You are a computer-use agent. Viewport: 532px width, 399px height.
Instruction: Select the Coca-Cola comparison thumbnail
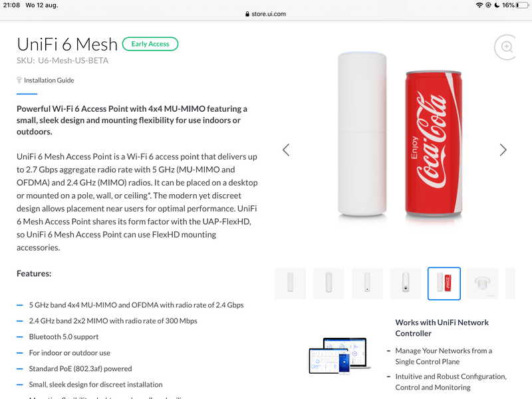444,283
